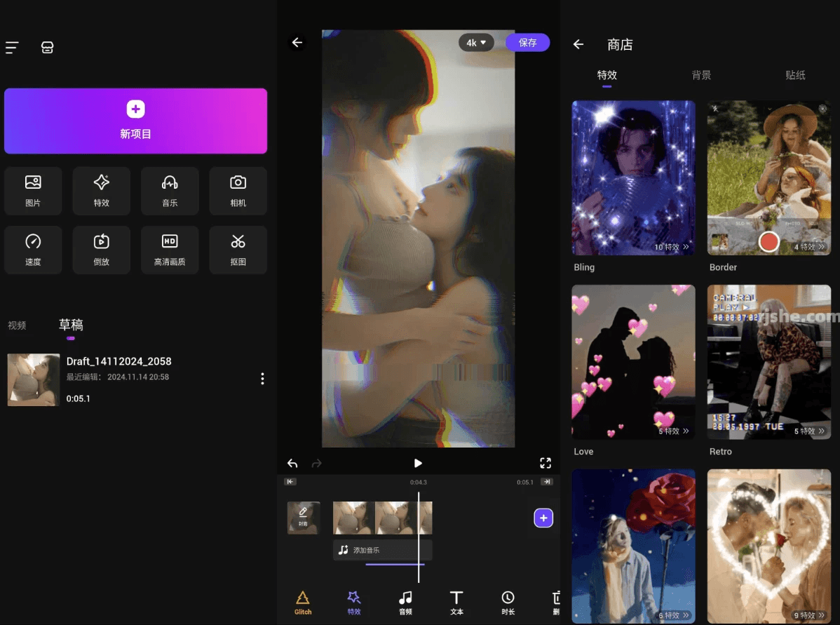Open the 音乐 (music) tool
840x625 pixels.
pyautogui.click(x=170, y=190)
